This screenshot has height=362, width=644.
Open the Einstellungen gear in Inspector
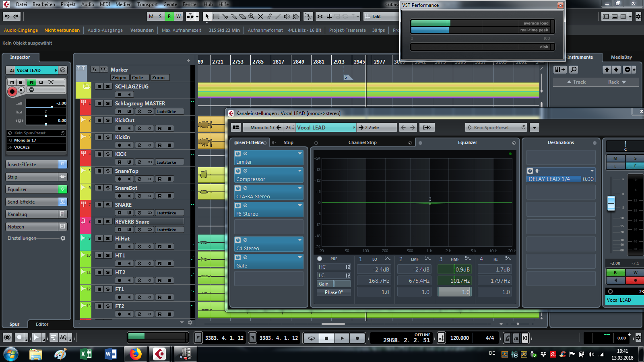(x=63, y=238)
